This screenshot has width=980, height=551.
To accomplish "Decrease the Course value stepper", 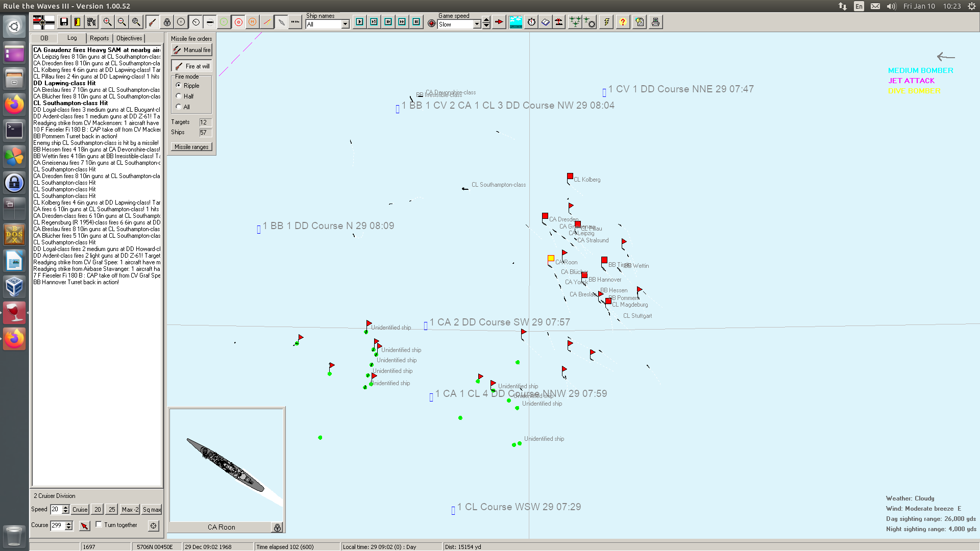I will pyautogui.click(x=69, y=528).
